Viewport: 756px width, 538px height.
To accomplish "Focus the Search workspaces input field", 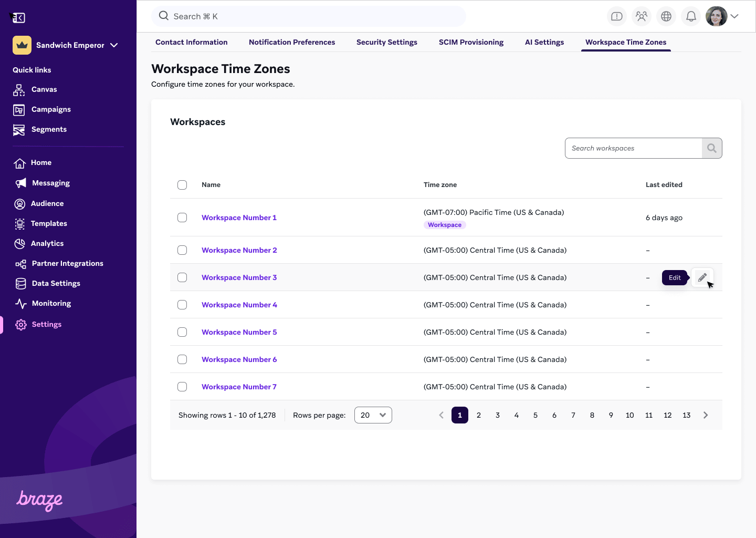I will tap(633, 148).
